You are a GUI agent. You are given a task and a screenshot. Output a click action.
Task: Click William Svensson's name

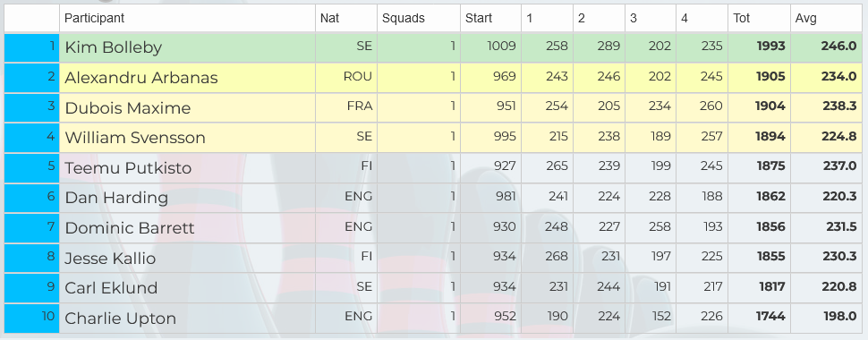coord(135,138)
